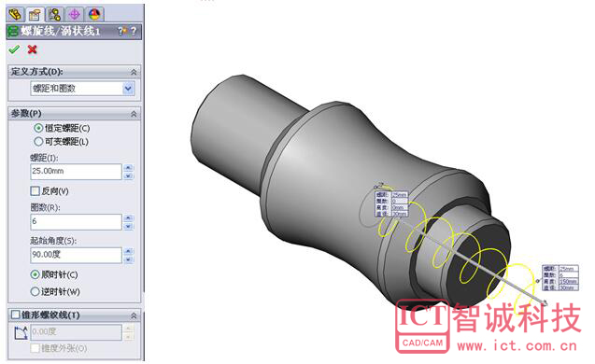Select 恒定螺距(C) constant pitch option
595x364 pixels.
pyautogui.click(x=38, y=128)
